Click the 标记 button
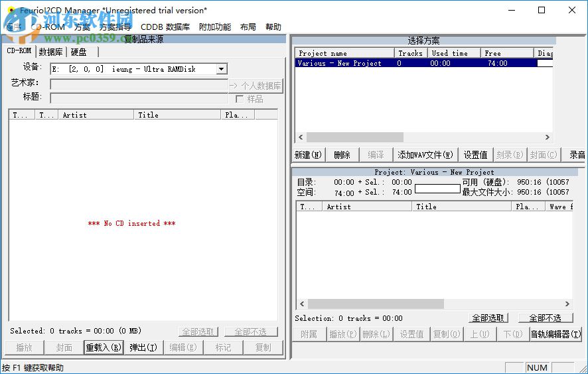Viewport: 588px width, 374px height. 223,347
